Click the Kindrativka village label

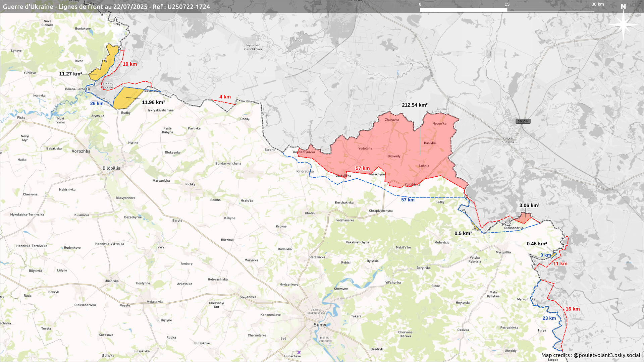tap(305, 171)
